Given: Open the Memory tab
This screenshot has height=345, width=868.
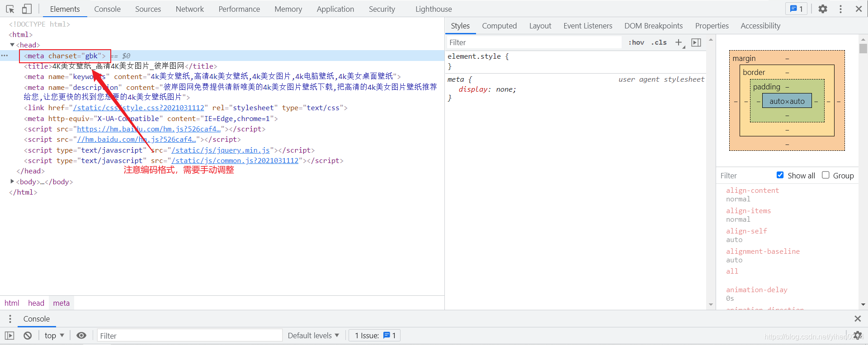Looking at the screenshot, I should tap(288, 9).
